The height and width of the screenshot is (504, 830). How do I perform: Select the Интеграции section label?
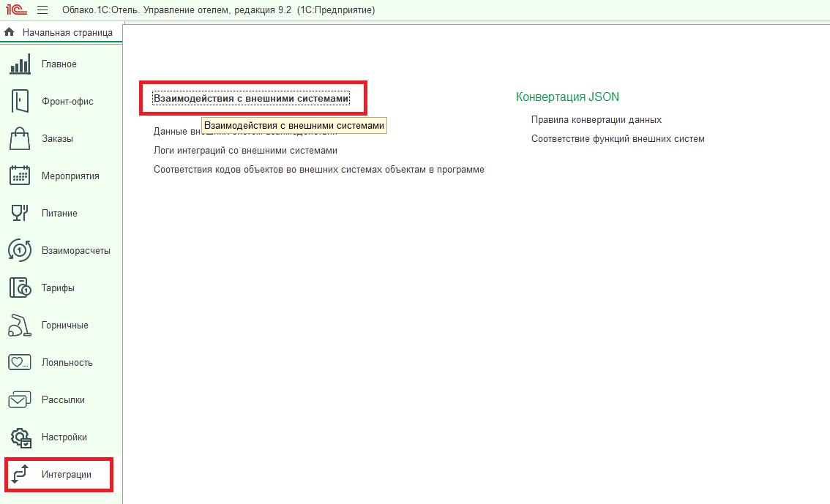coord(67,475)
